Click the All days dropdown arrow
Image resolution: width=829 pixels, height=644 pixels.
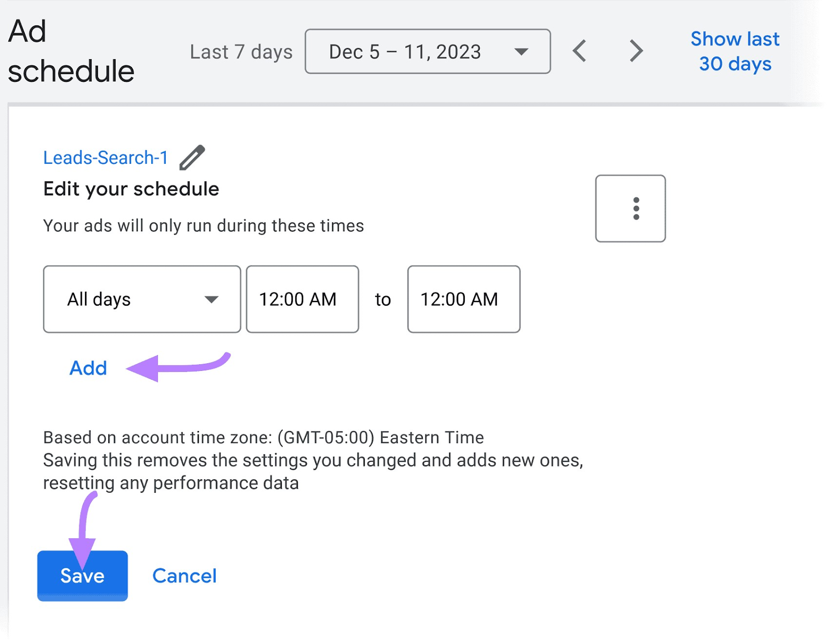(x=211, y=299)
